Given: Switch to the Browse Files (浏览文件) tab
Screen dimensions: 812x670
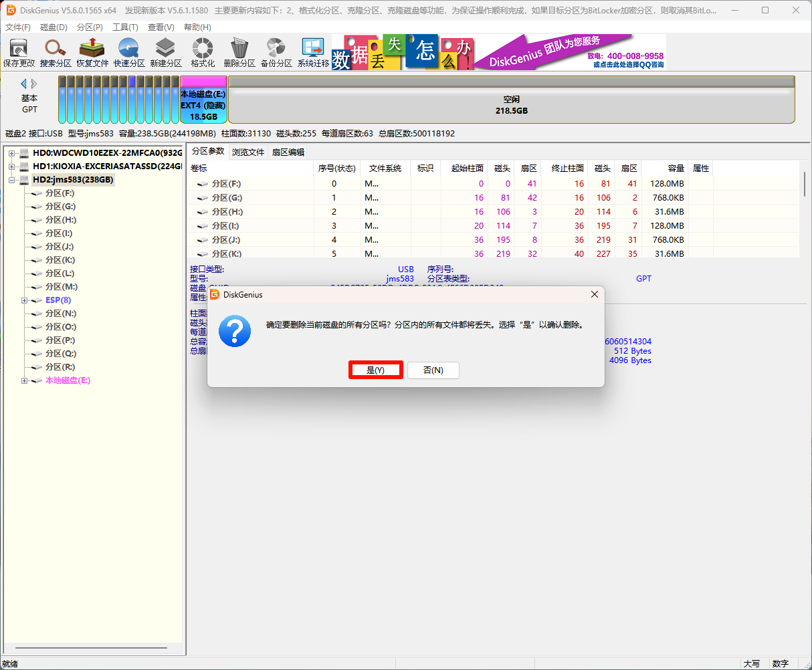Looking at the screenshot, I should pyautogui.click(x=248, y=152).
